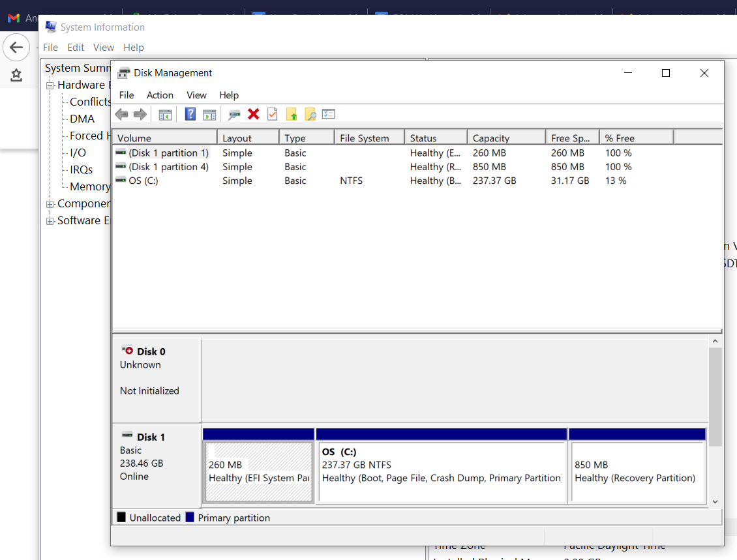
Task: Click the folder with magnifier icon
Action: (310, 114)
